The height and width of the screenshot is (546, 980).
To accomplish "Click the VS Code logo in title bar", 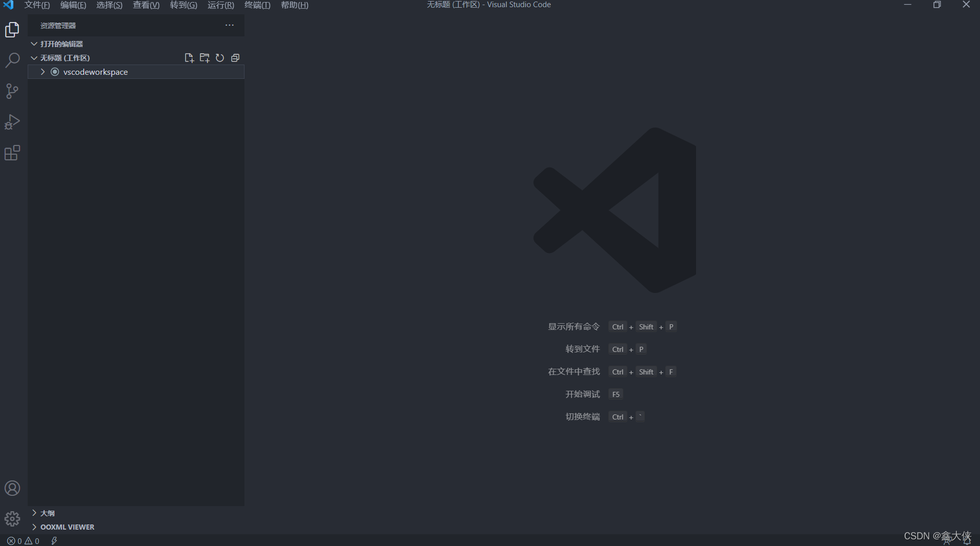I will [x=8, y=5].
